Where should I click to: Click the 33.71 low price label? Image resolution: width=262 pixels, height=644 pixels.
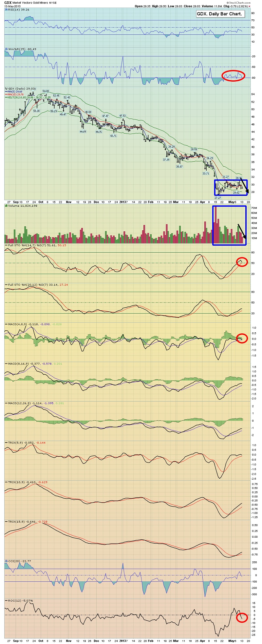(x=206, y=173)
